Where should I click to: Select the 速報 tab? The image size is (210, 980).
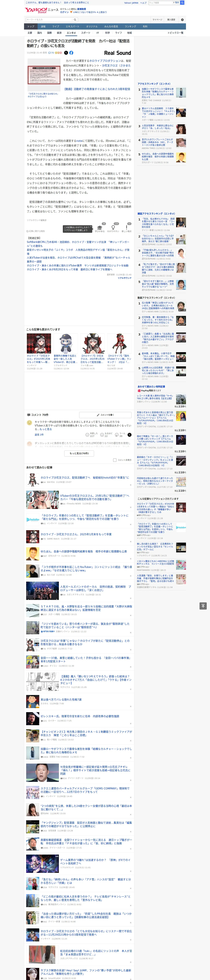pos(43,27)
